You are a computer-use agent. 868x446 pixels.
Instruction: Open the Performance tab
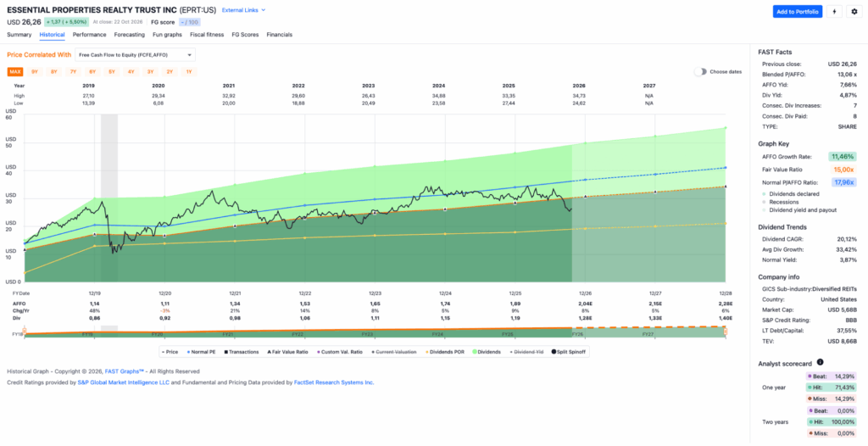coord(89,35)
